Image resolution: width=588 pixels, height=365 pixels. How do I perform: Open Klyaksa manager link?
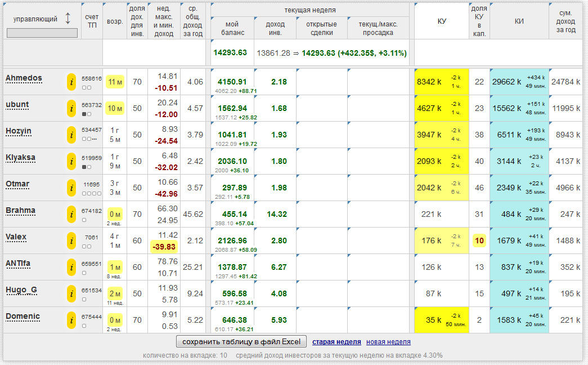click(x=20, y=157)
